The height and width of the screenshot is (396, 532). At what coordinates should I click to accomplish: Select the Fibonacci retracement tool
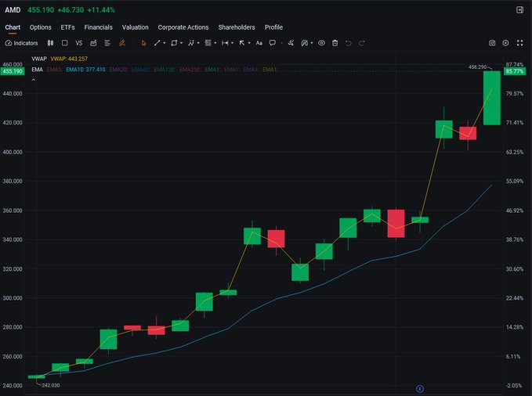click(208, 43)
